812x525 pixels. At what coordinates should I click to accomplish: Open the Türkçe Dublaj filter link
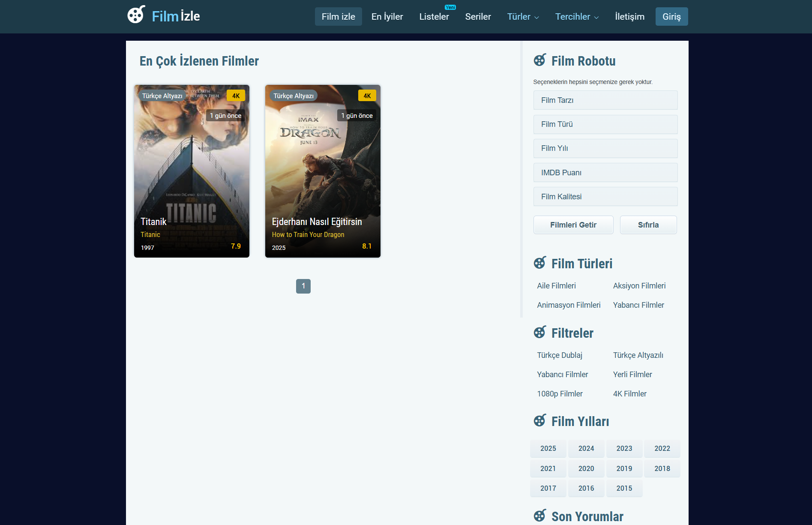[x=559, y=355]
